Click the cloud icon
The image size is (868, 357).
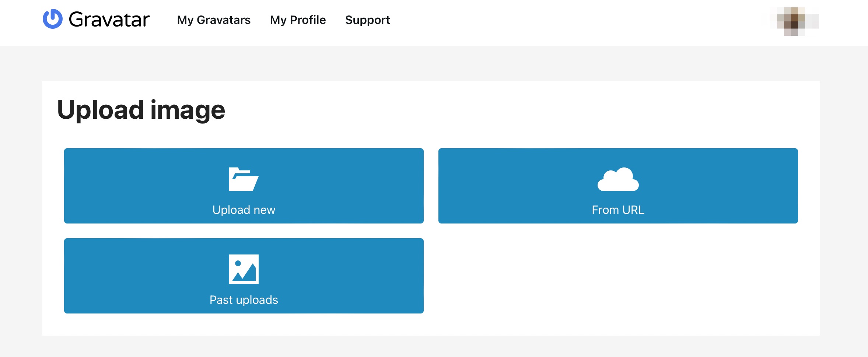click(618, 179)
